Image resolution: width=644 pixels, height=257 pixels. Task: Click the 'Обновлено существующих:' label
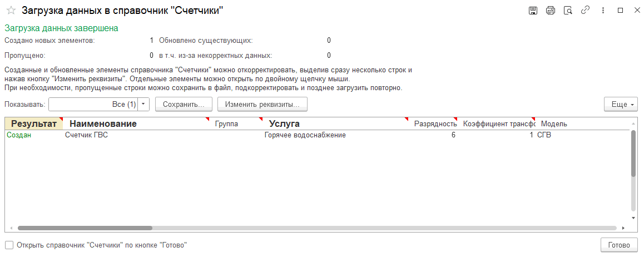[x=206, y=41]
